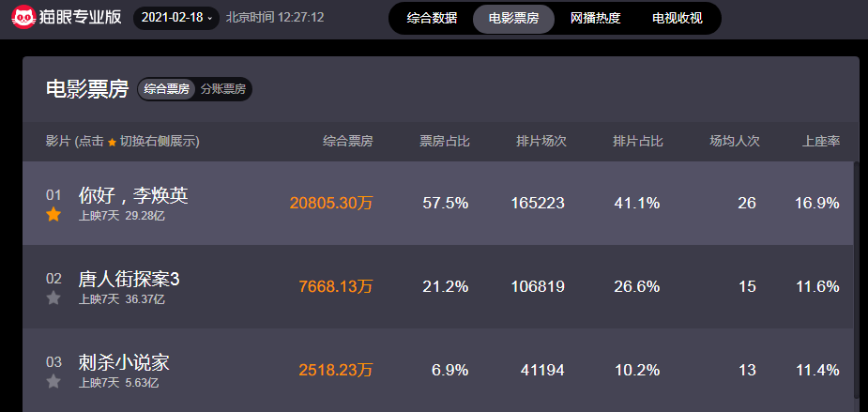
Task: Click the 16.9% attendance rate
Action: pos(817,204)
